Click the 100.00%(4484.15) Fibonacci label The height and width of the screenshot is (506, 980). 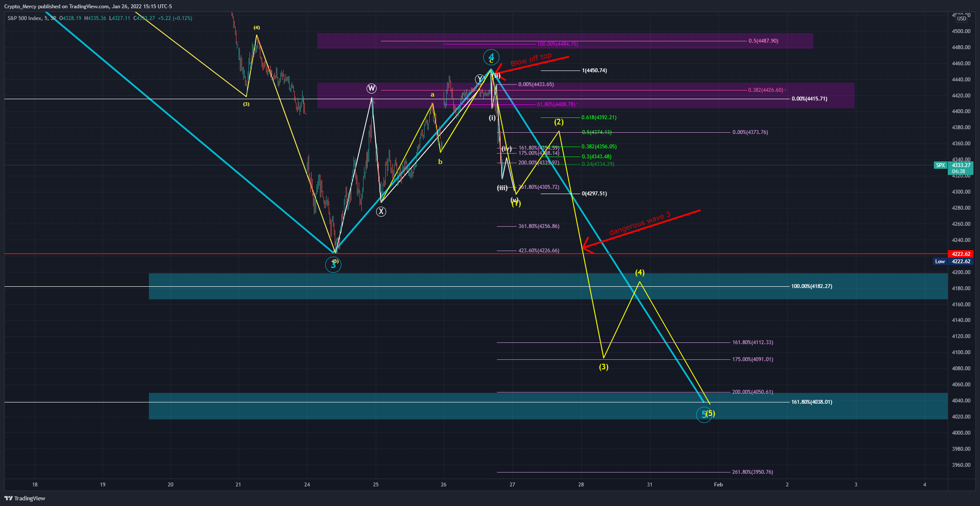(557, 44)
